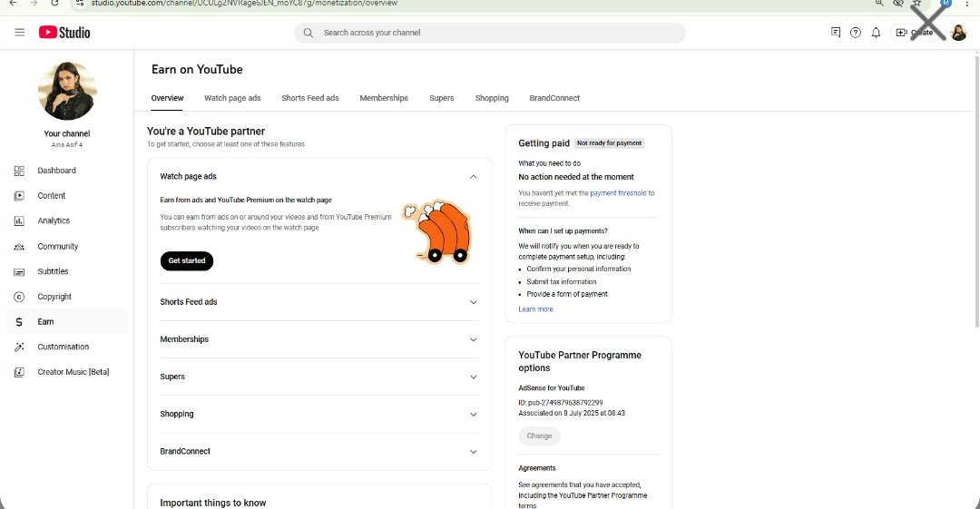Screen dimensions: 980x509
Task: Click the Not ready for payment badge
Action: pos(610,143)
